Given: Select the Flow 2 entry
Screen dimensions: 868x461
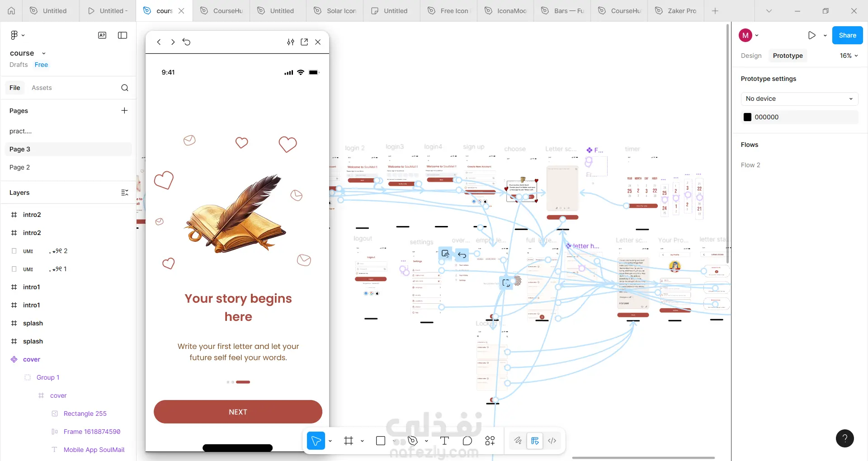Looking at the screenshot, I should coord(750,165).
